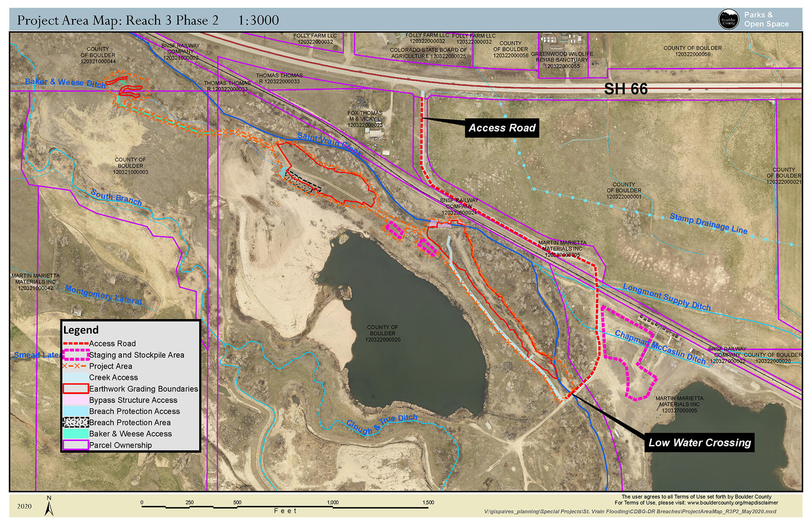Click the 'Chapman McCaslin Ditch' label

pos(660,347)
